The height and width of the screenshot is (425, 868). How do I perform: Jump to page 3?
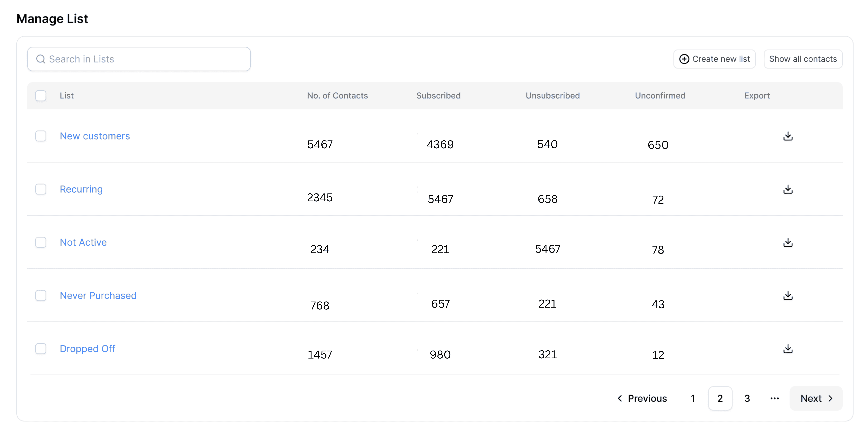click(747, 398)
